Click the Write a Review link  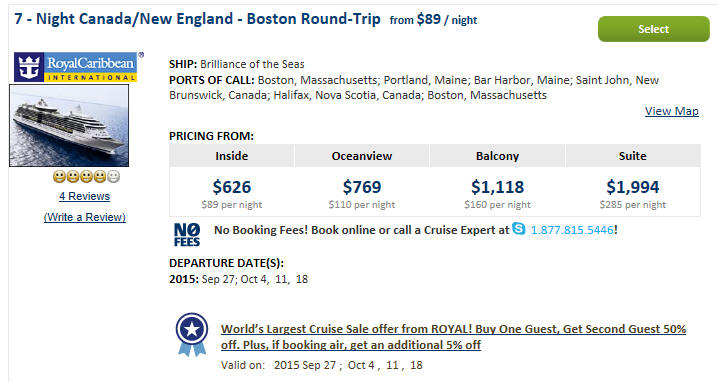(x=85, y=217)
